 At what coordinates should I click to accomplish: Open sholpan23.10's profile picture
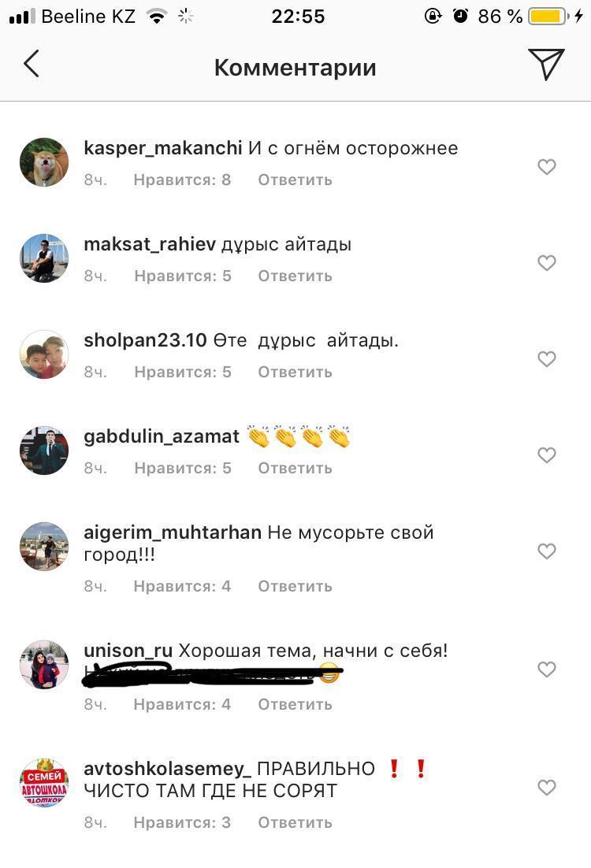pyautogui.click(x=44, y=354)
